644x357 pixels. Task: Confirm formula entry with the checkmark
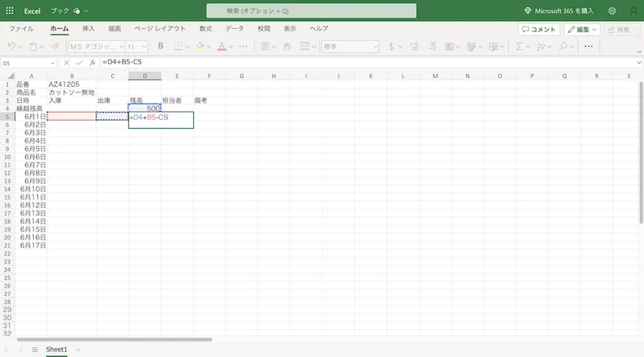coord(79,63)
